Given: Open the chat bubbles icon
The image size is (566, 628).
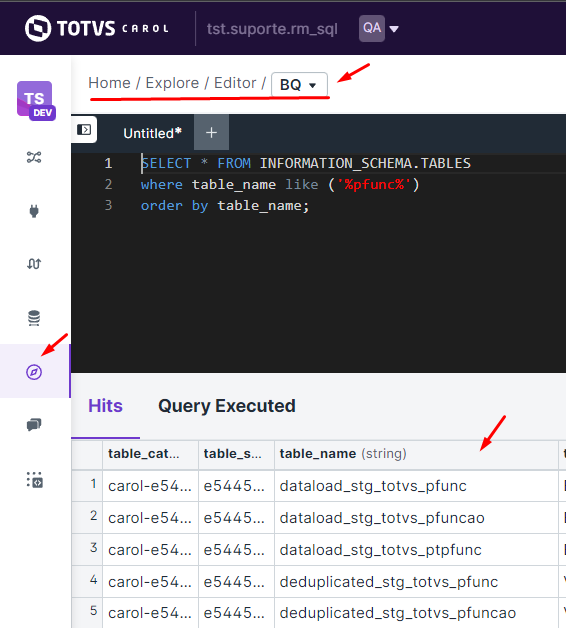Looking at the screenshot, I should [34, 425].
